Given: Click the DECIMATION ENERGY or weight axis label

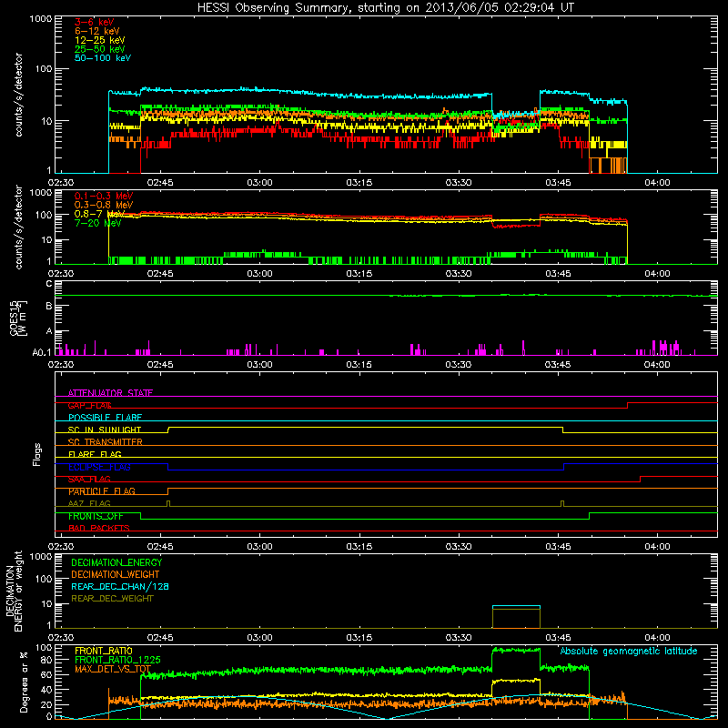Looking at the screenshot, I should [14, 591].
